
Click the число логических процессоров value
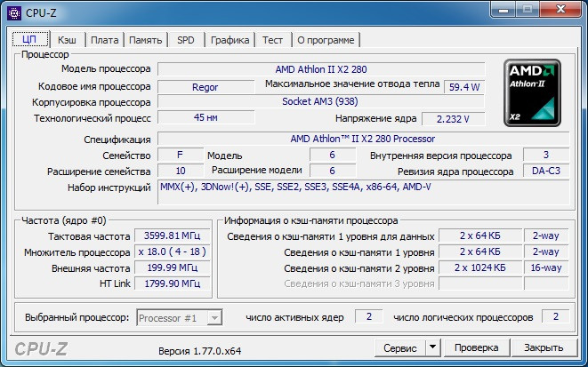point(556,316)
